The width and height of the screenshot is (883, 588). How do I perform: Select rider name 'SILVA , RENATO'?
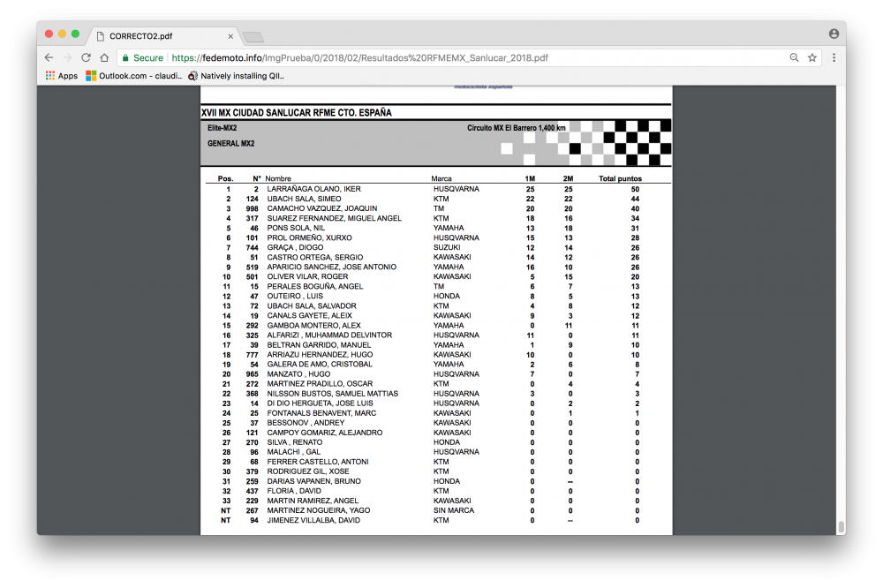click(295, 442)
